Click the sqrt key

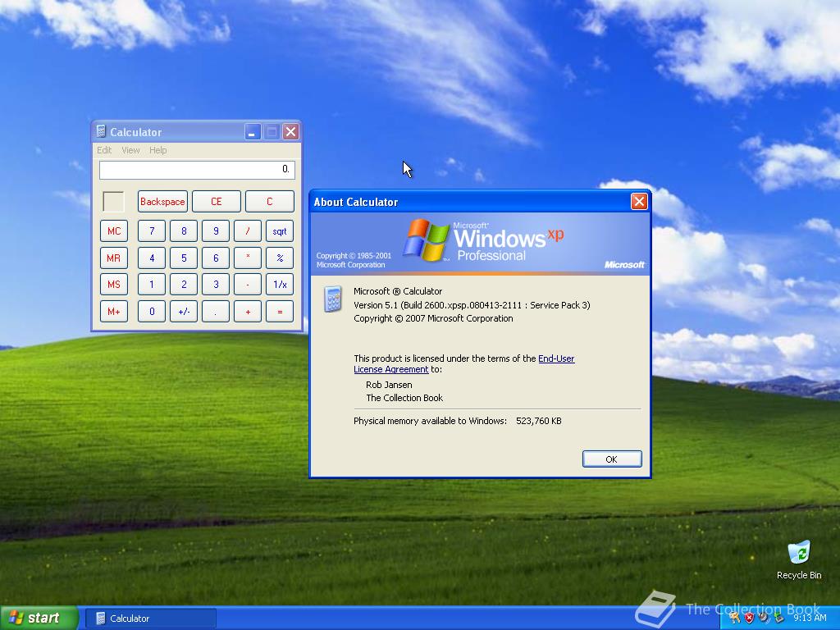280,231
